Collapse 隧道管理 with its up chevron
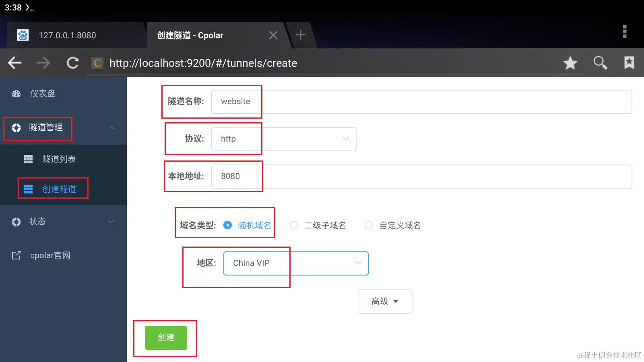The height and width of the screenshot is (362, 644). (x=111, y=128)
